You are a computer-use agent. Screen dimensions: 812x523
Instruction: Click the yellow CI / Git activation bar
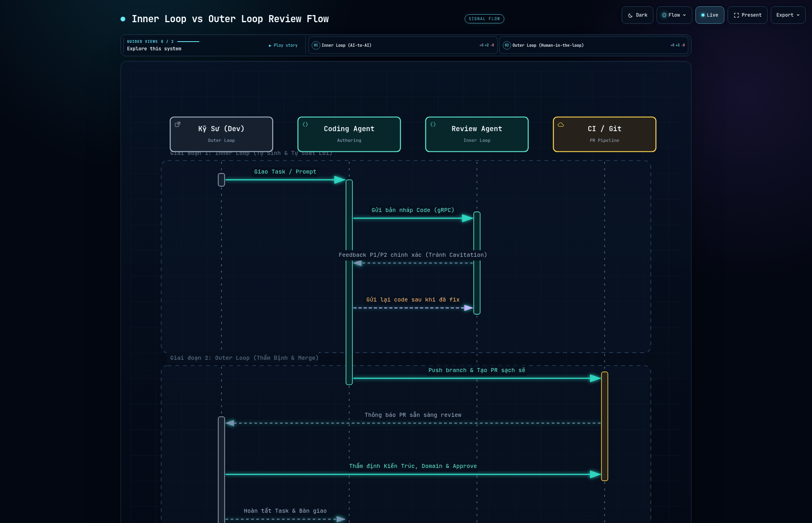point(604,426)
